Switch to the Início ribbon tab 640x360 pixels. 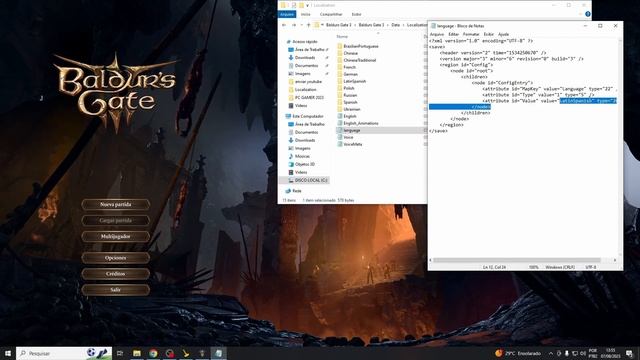pyautogui.click(x=306, y=14)
